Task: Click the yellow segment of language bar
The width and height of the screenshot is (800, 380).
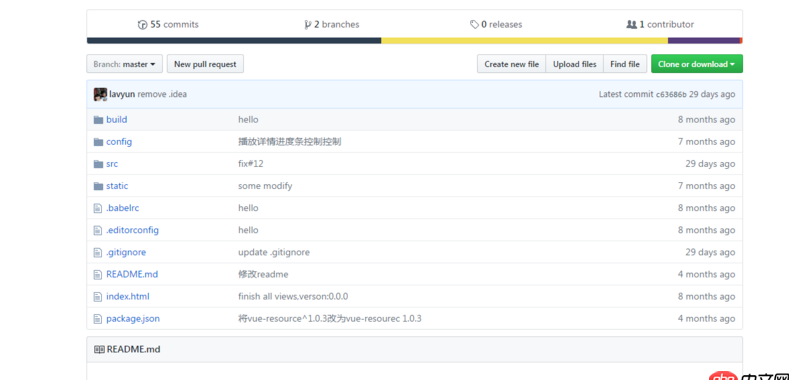Action: tap(524, 40)
